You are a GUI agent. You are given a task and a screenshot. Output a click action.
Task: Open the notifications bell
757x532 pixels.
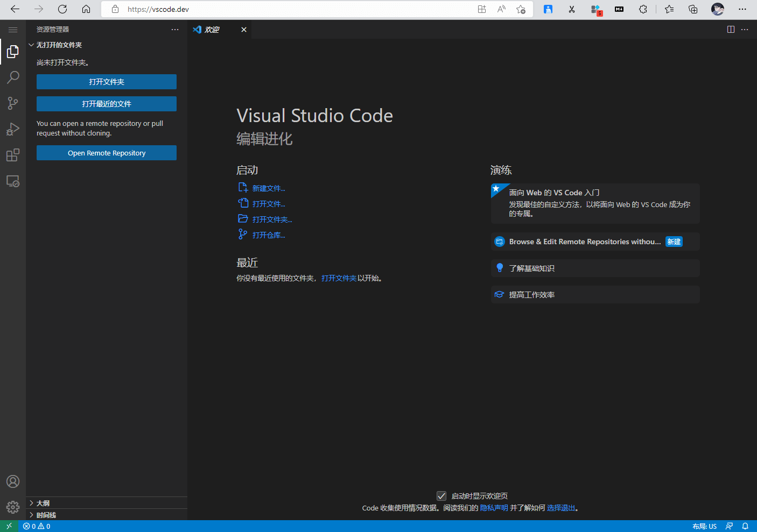(745, 526)
